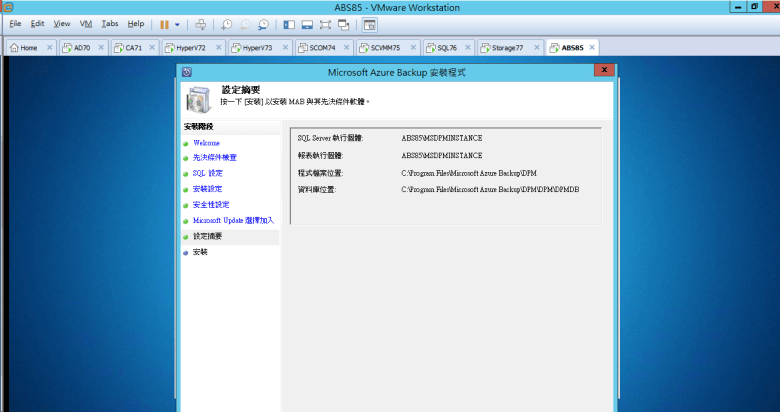Image resolution: width=780 pixels, height=412 pixels.
Task: Close the Storage77 tab
Action: (x=536, y=47)
